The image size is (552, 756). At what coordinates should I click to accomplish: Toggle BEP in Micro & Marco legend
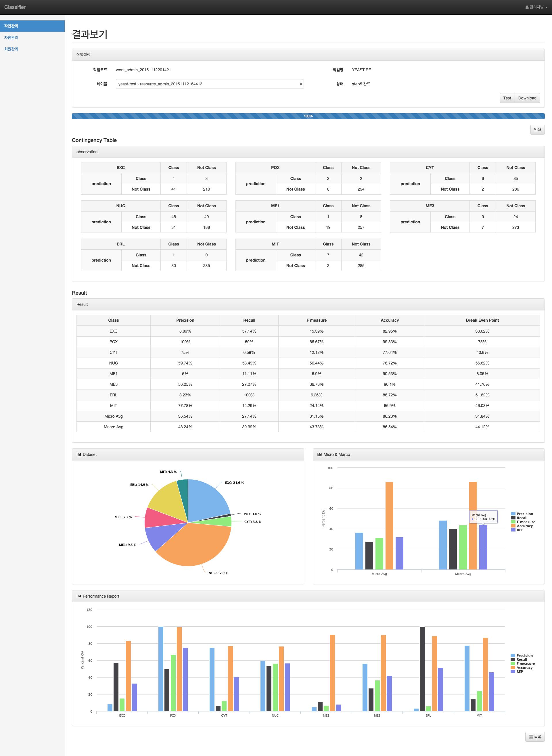[517, 530]
